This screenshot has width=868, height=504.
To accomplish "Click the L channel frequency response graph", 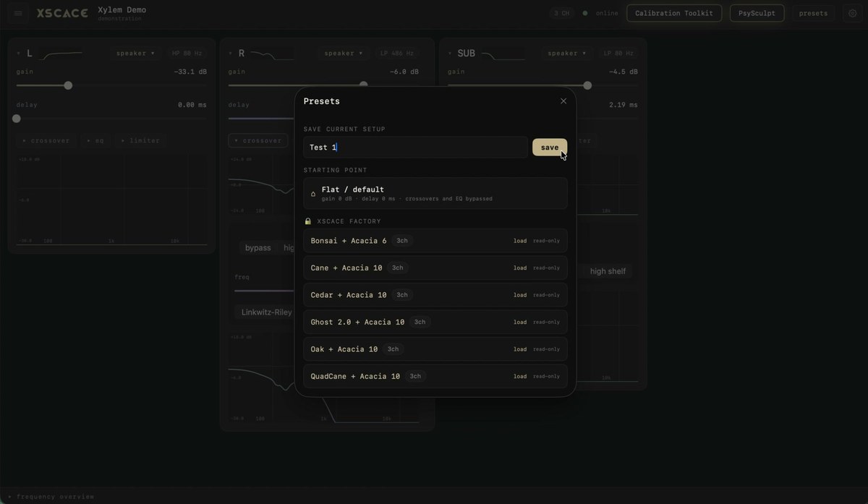I will [112, 200].
